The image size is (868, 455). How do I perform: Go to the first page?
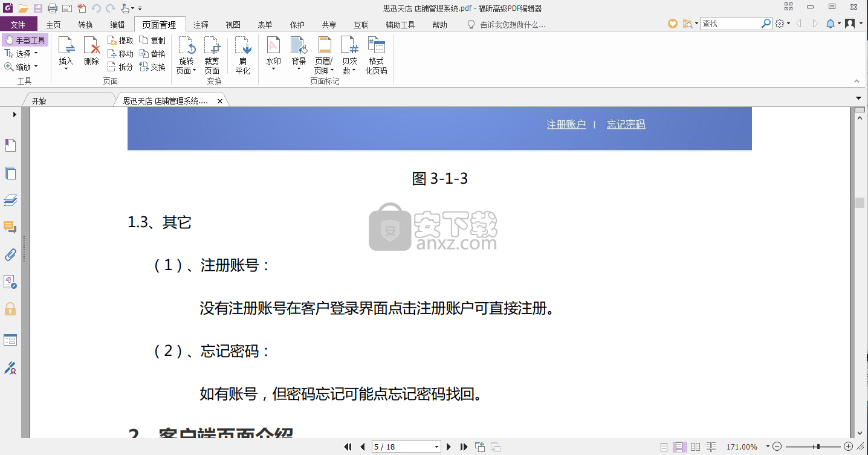348,447
